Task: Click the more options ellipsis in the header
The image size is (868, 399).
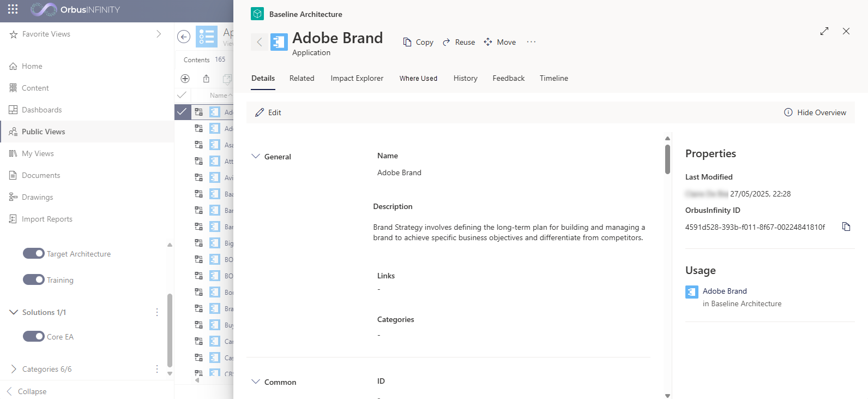Action: pyautogui.click(x=531, y=41)
